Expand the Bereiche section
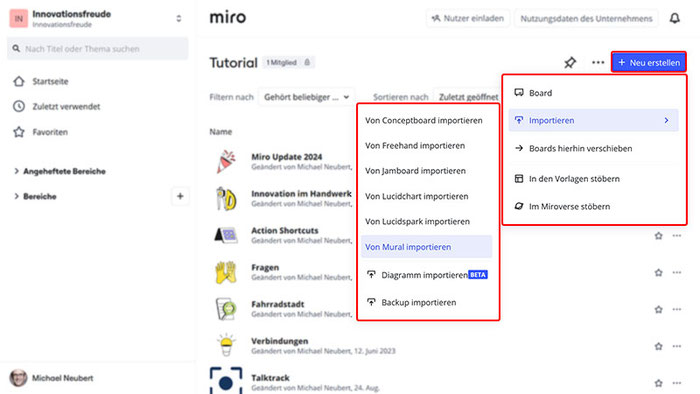700x394 pixels. [x=17, y=196]
